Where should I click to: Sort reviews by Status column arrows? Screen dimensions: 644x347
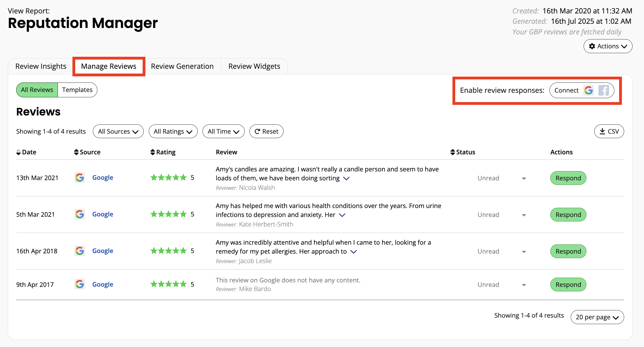[x=452, y=152]
